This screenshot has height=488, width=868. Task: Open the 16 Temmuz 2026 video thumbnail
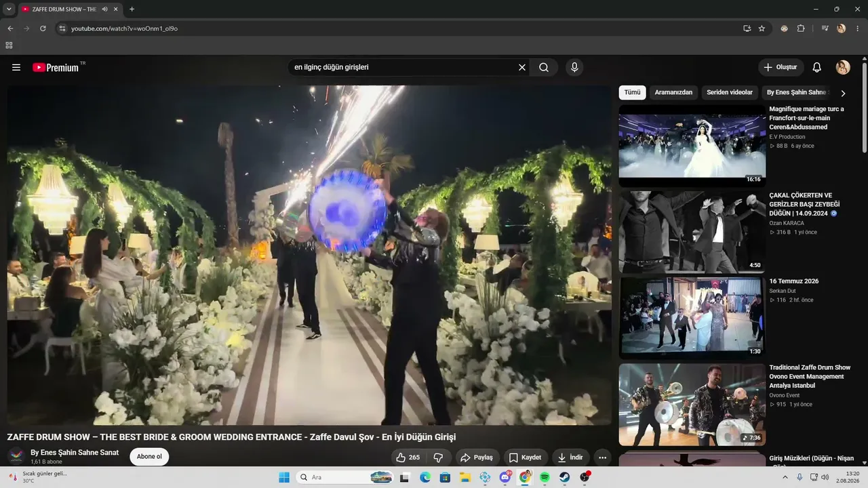tap(692, 318)
